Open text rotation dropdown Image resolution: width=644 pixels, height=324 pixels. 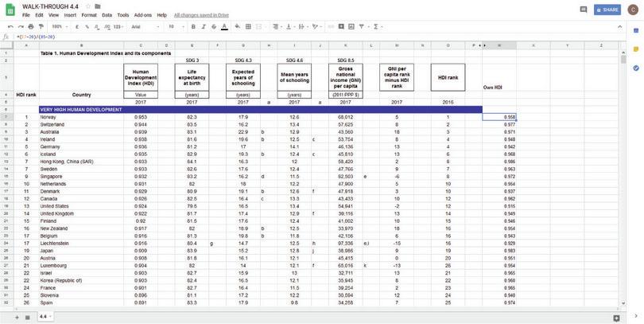point(316,27)
